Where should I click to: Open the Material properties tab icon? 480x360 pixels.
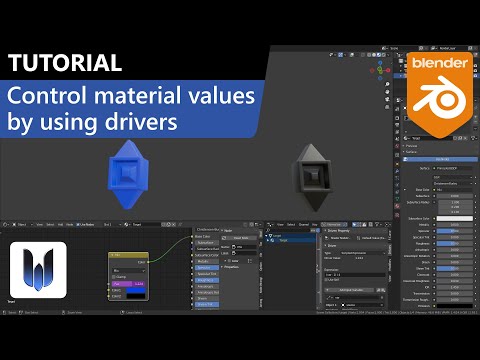point(397,206)
